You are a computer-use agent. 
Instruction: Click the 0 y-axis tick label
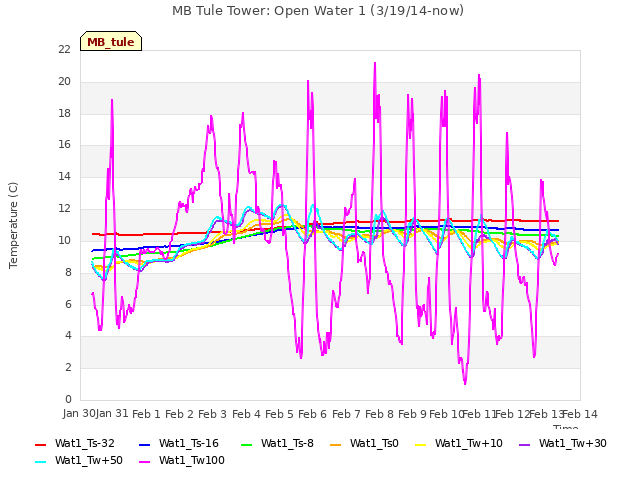(68, 399)
